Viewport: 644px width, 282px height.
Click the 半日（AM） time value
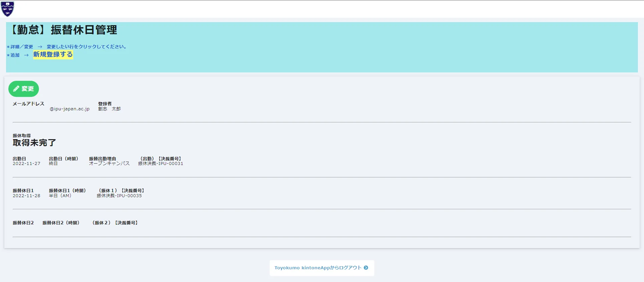(60, 196)
